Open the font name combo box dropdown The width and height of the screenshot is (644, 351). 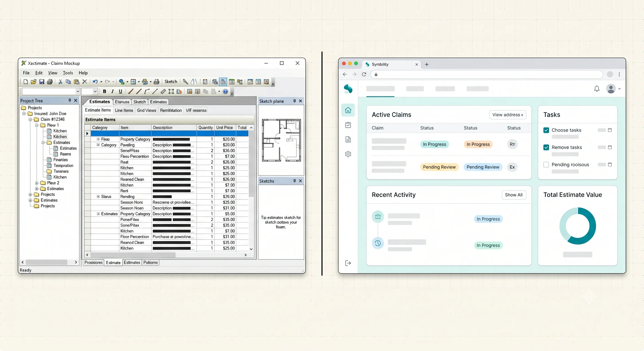click(78, 91)
